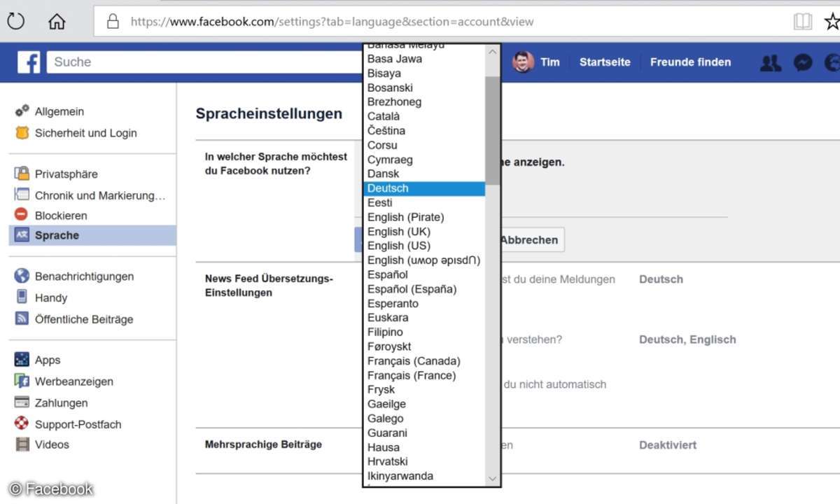Click the Werbeanzeigen icon
Screen dimensions: 840x504
[22, 381]
